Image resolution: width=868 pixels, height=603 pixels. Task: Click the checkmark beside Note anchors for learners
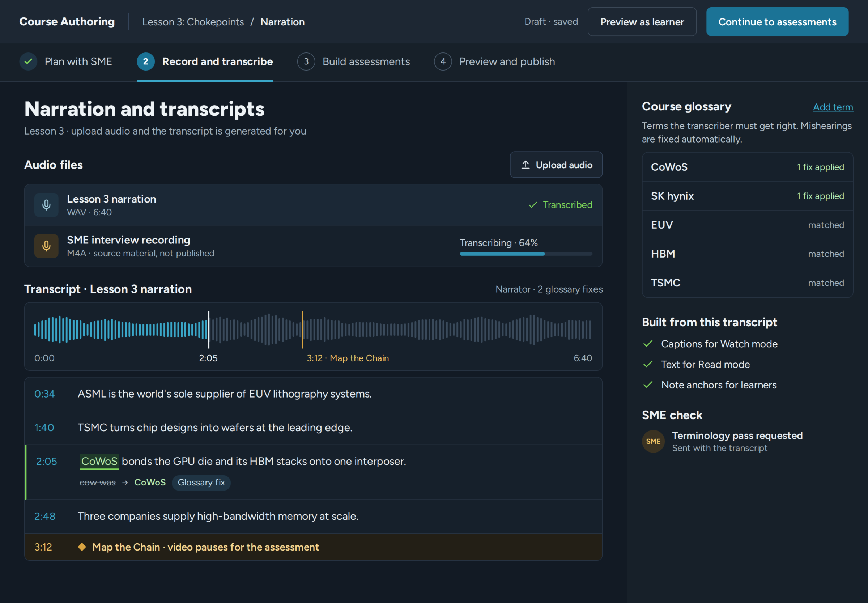[648, 385]
